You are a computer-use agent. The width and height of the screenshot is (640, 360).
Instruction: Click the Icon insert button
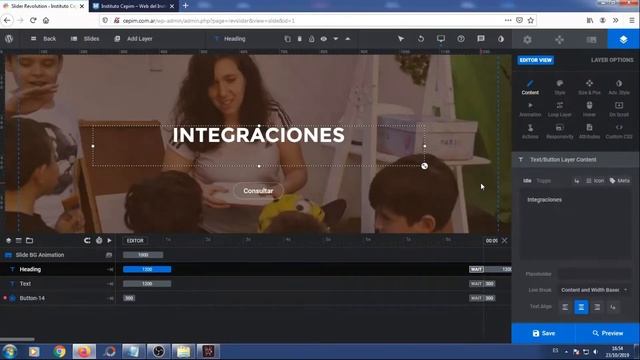(x=595, y=180)
